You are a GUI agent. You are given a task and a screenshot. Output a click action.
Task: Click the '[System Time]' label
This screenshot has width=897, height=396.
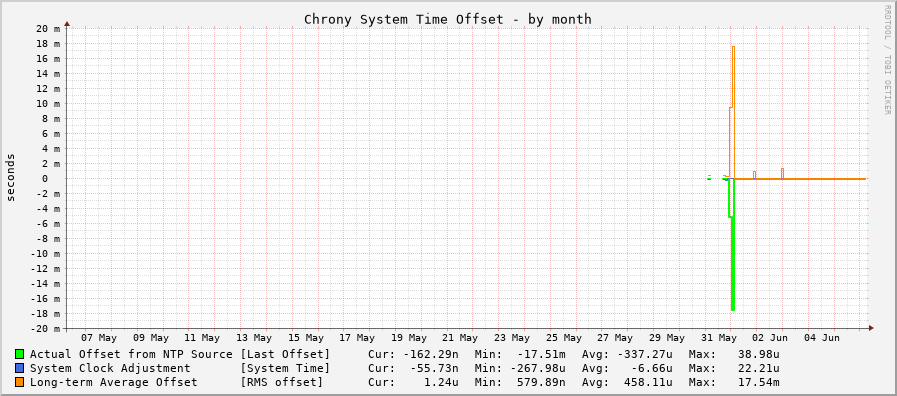coord(285,368)
